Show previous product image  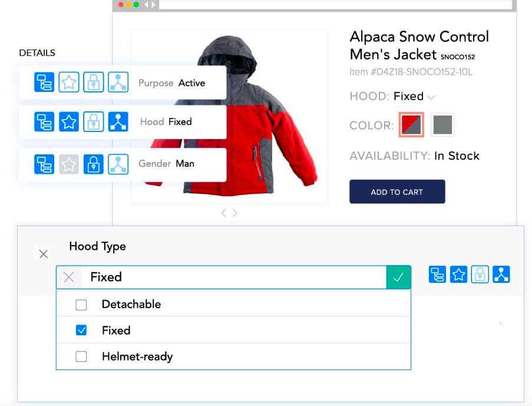pyautogui.click(x=223, y=213)
